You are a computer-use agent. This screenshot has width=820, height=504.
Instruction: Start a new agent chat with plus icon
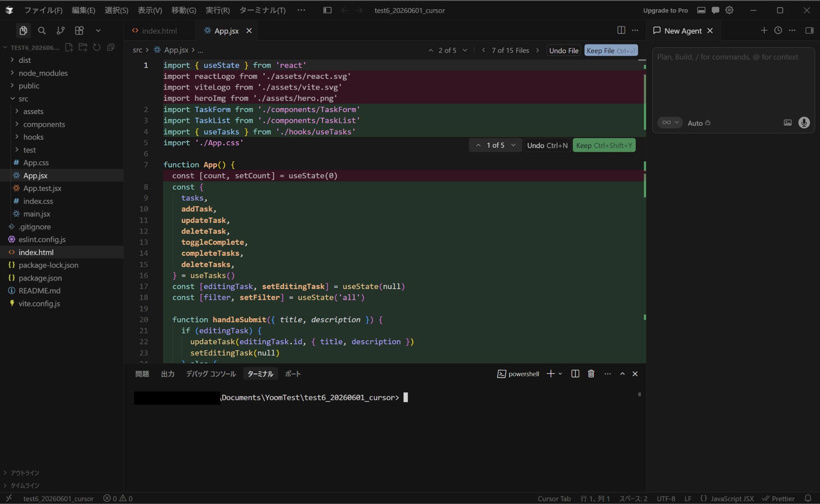(764, 30)
